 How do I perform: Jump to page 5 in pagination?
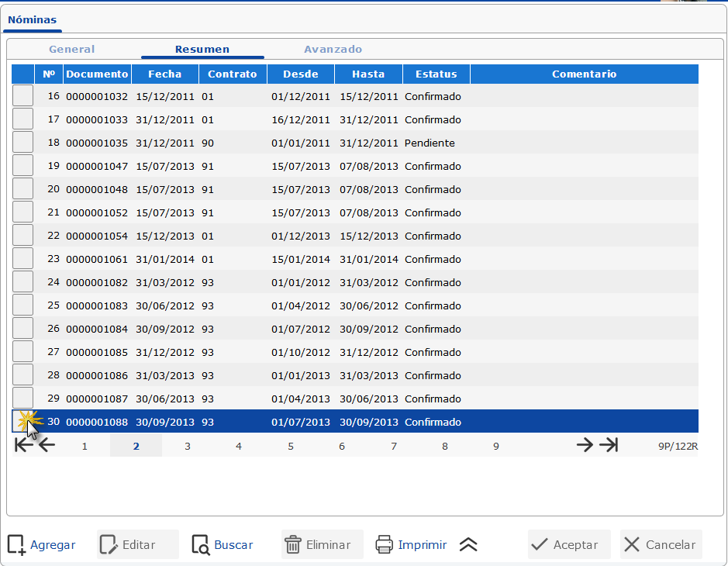(291, 446)
